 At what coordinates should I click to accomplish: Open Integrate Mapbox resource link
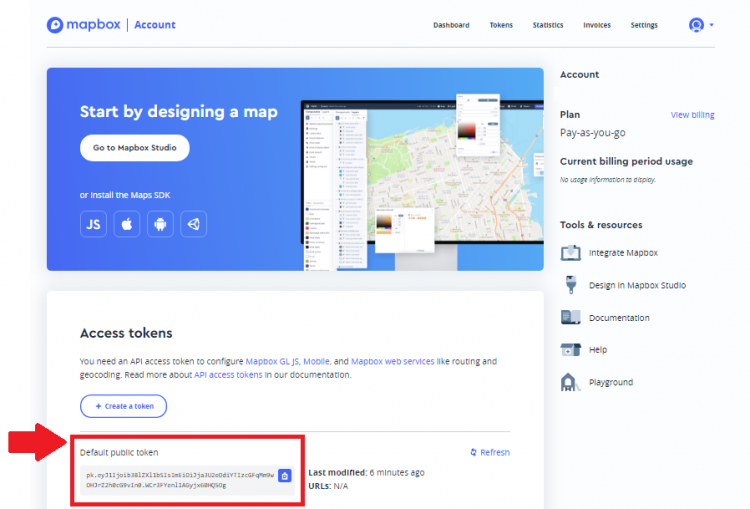623,253
